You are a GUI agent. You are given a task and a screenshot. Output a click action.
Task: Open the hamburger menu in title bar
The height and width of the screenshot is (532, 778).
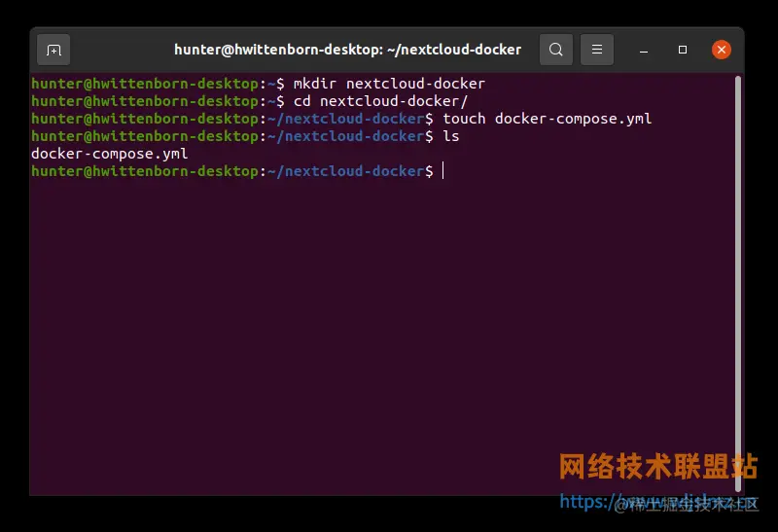(x=597, y=50)
